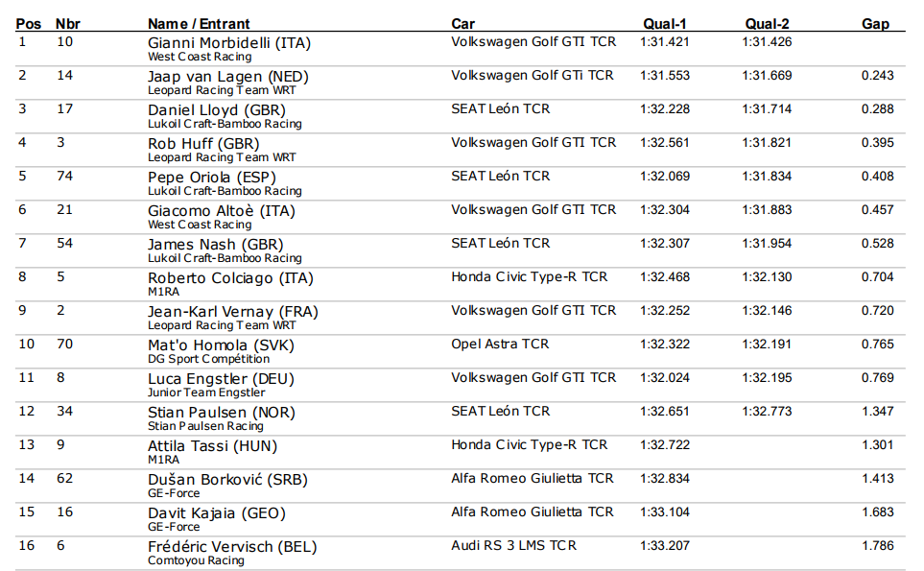Click Giacomo Altoè's Qual-2 time 1:31.883
Screen dimensions: 924x571
point(767,210)
